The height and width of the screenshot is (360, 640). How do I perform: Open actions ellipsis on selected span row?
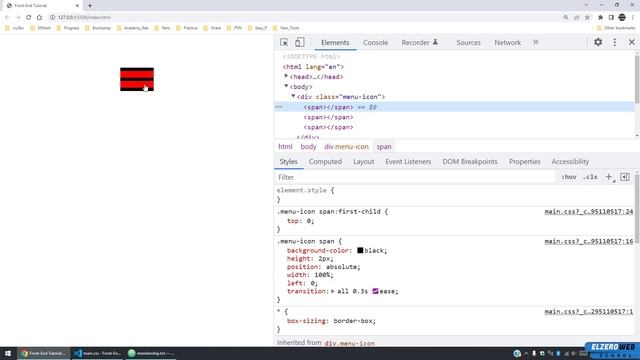(x=279, y=107)
